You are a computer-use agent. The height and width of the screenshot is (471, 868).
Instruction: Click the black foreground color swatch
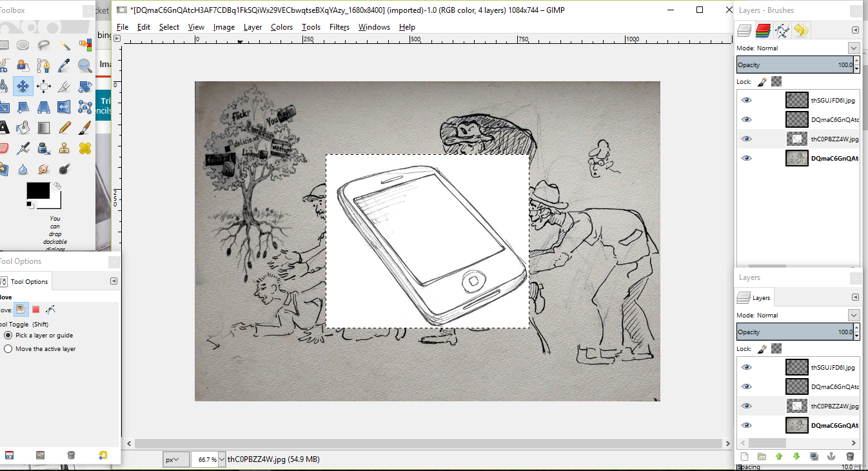(37, 191)
